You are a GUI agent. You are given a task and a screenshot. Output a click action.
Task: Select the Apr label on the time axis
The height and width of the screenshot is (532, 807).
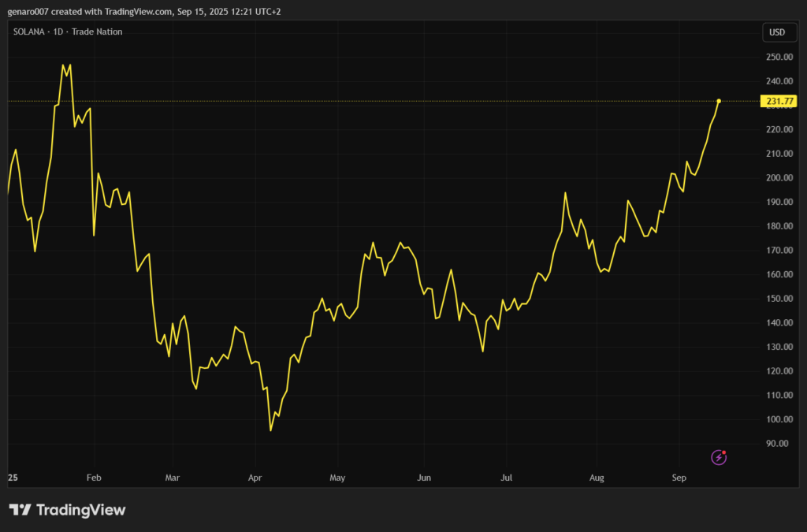pyautogui.click(x=255, y=478)
